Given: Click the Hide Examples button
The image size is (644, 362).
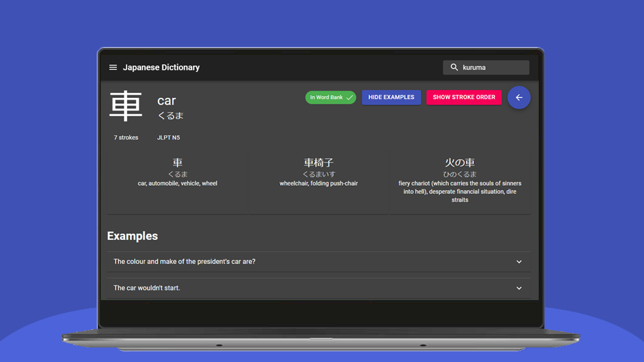Looking at the screenshot, I should [x=391, y=97].
